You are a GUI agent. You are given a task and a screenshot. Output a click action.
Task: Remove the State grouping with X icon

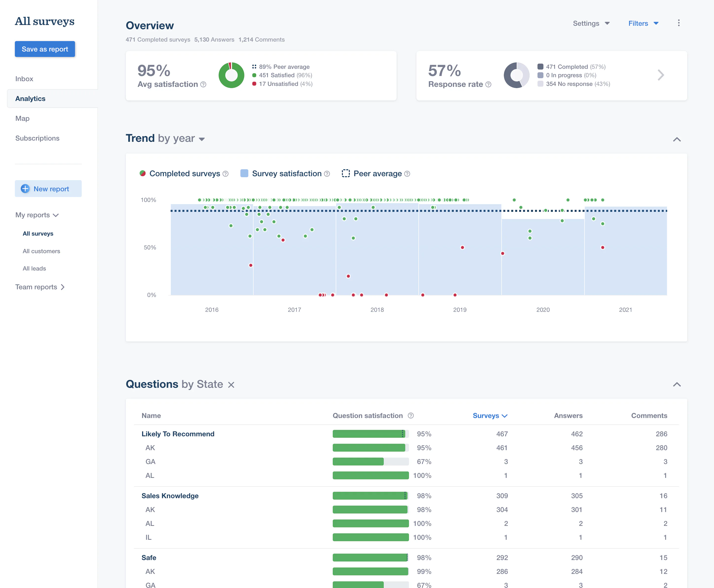point(231,385)
